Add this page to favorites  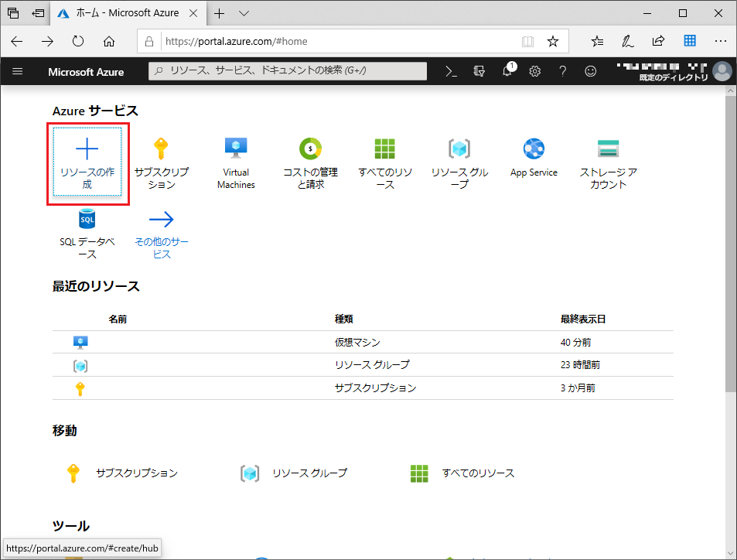pyautogui.click(x=553, y=41)
